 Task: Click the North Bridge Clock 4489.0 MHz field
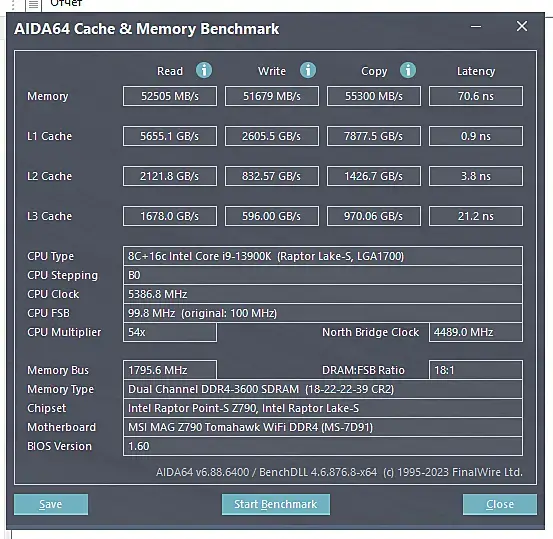click(476, 332)
